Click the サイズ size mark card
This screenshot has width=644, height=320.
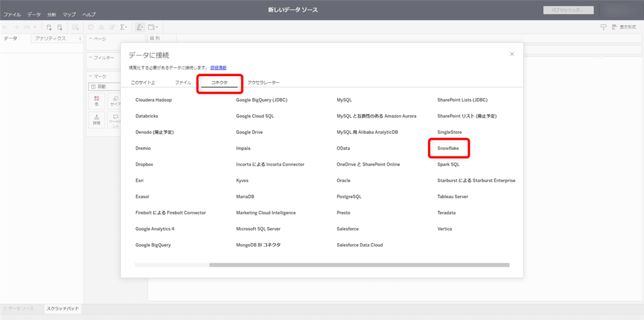[115, 101]
